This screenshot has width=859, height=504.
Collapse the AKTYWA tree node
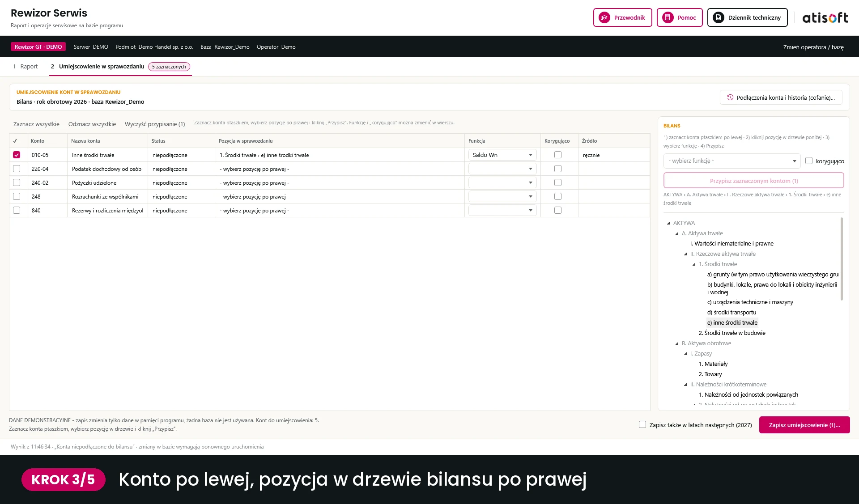pos(668,223)
